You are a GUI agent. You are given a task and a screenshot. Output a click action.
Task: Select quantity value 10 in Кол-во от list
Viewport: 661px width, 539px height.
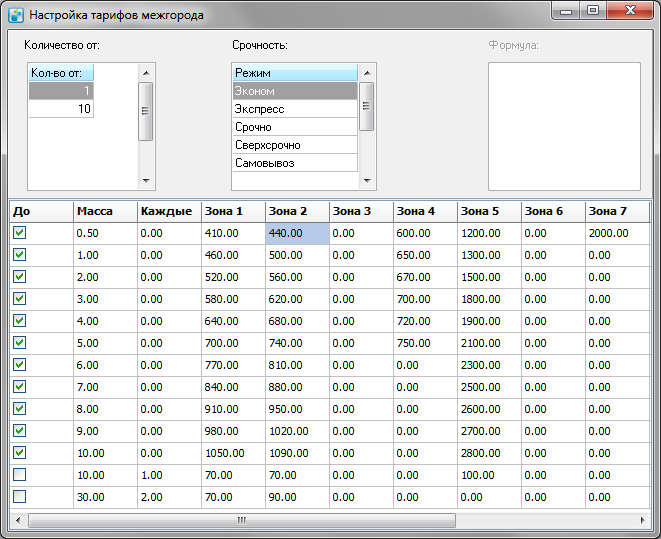point(61,109)
